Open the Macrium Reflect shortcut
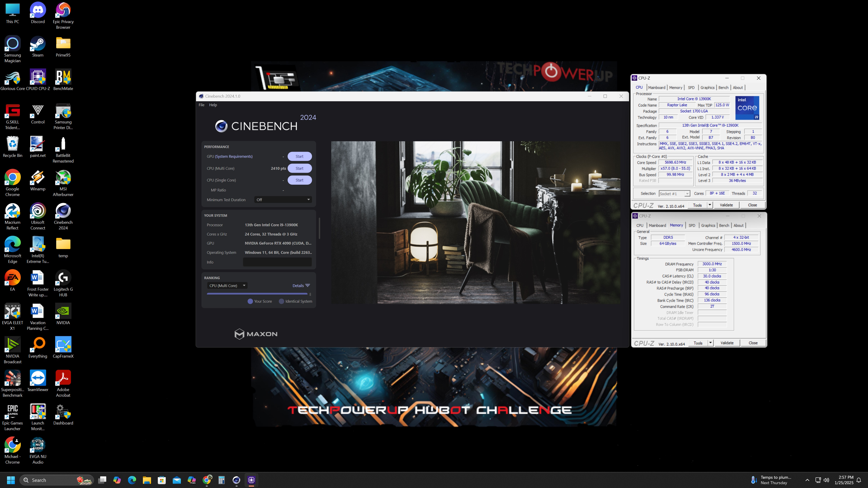Screen dimensions: 868x488 pyautogui.click(x=12, y=216)
